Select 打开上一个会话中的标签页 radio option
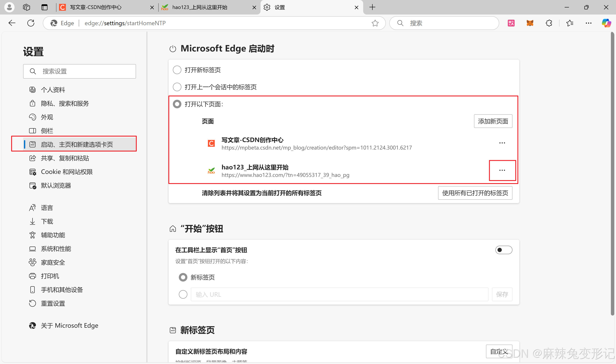This screenshot has width=616, height=364. coord(177,87)
